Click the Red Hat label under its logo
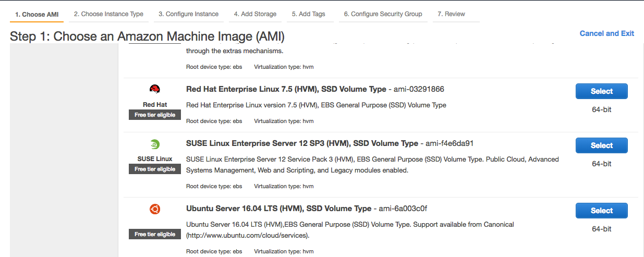Image resolution: width=644 pixels, height=257 pixels. 155,105
